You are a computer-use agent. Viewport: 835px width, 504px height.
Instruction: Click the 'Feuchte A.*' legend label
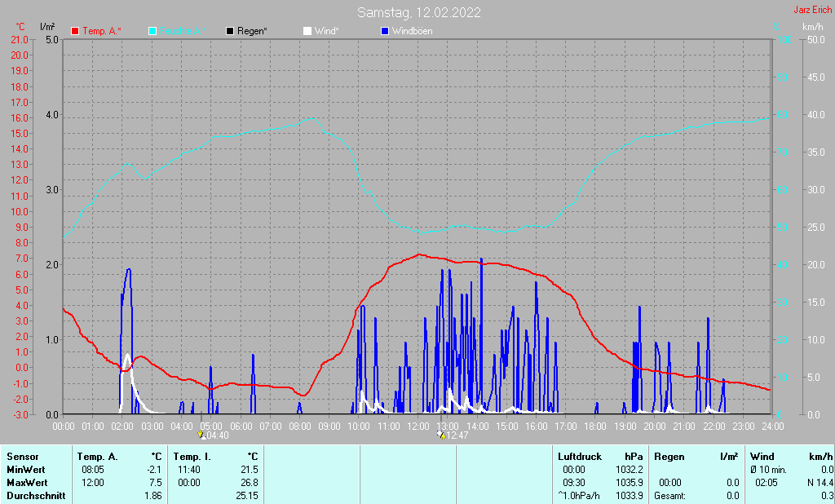pos(183,32)
